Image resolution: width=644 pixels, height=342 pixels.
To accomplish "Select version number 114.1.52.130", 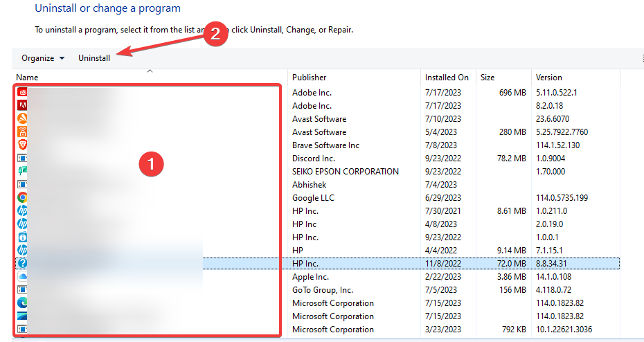I will pos(557,145).
